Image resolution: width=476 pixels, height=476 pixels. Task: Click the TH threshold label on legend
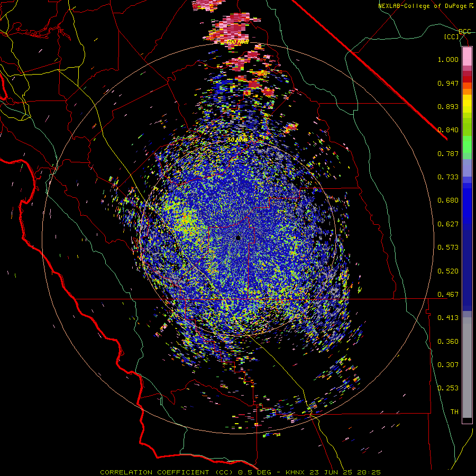pos(454,412)
